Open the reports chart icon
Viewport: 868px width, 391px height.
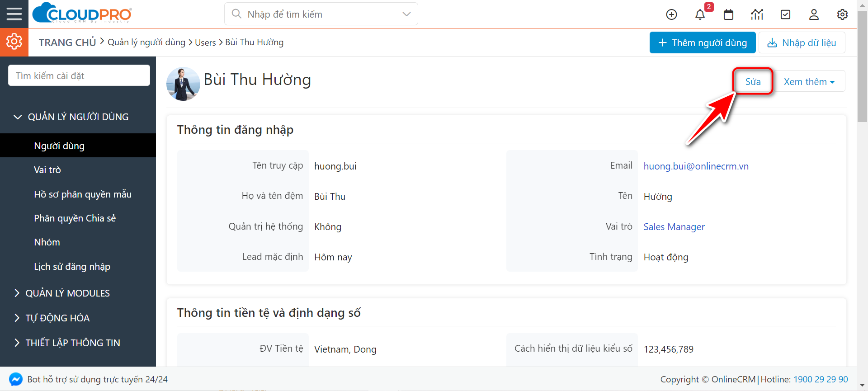757,14
